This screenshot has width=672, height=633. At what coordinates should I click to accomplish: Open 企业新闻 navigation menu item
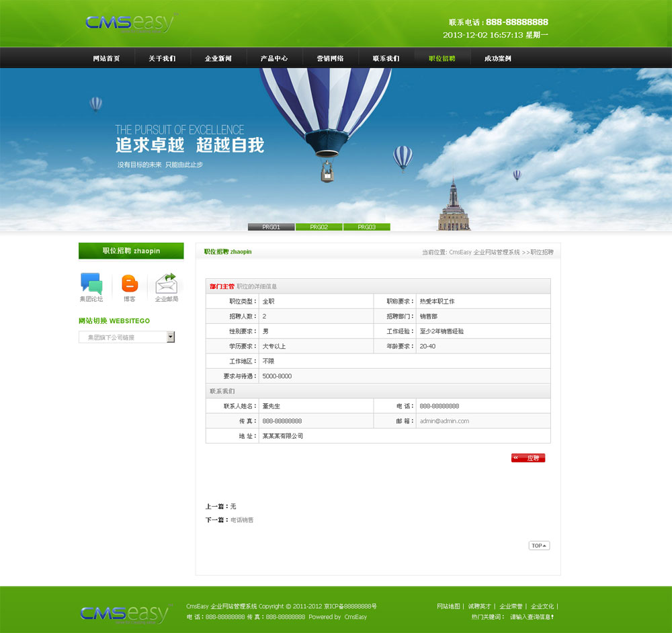click(218, 58)
